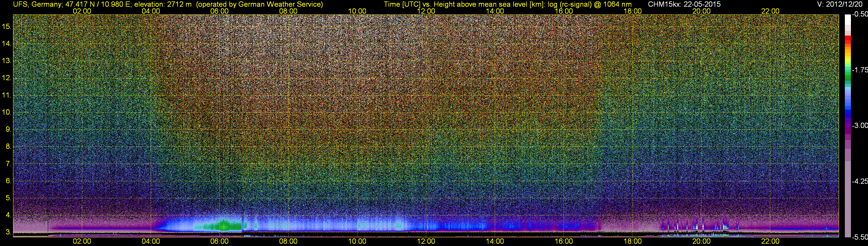Click the height axis label "9."
Viewport: 868px width, 246px height.
tap(9, 129)
